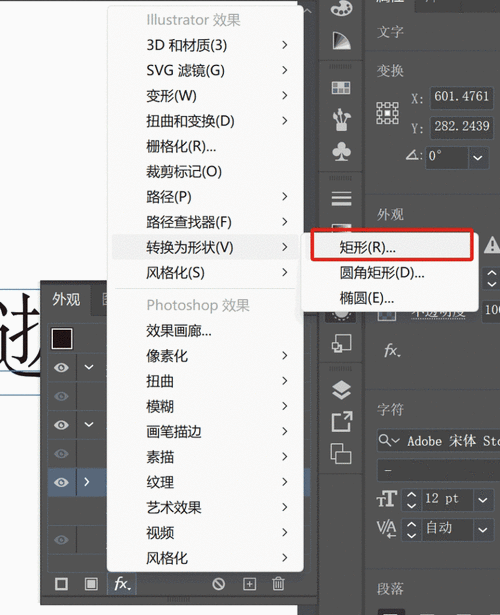Click the warning triangle icon in Appearance
500x615 pixels.
491,245
